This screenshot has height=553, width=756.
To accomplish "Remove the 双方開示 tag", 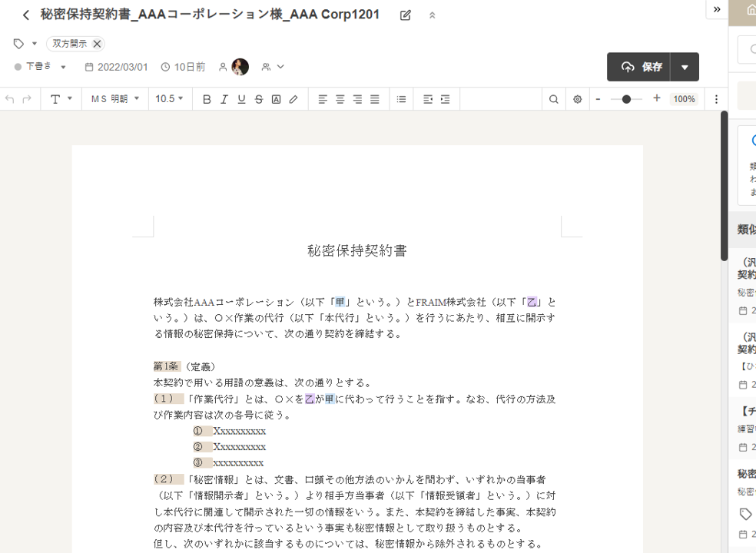I will 97,44.
